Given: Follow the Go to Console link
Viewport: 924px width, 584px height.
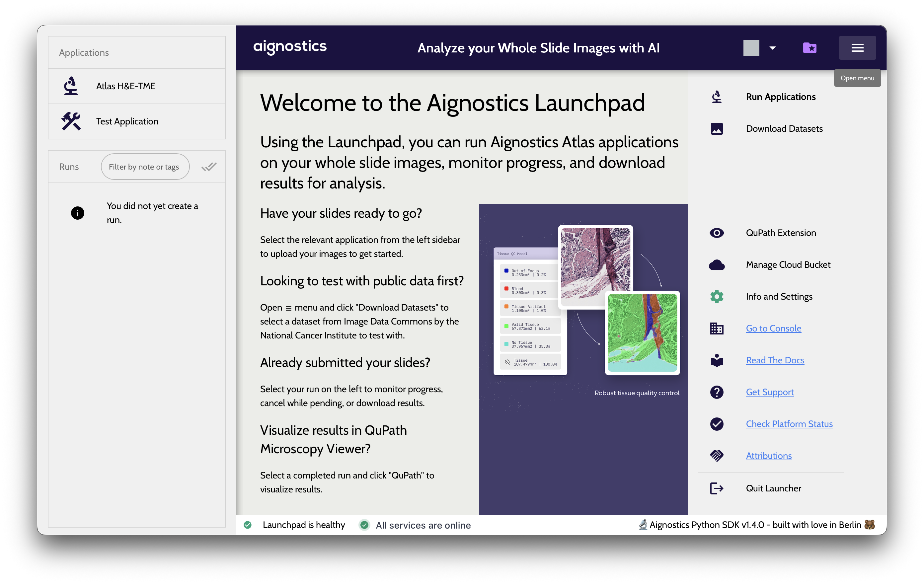Looking at the screenshot, I should pyautogui.click(x=773, y=328).
